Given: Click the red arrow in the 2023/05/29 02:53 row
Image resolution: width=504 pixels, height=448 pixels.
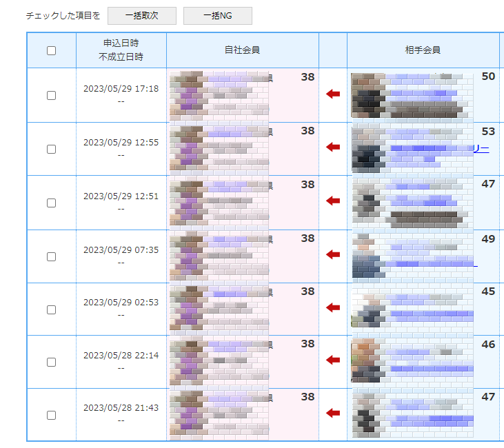Looking at the screenshot, I should point(334,307).
